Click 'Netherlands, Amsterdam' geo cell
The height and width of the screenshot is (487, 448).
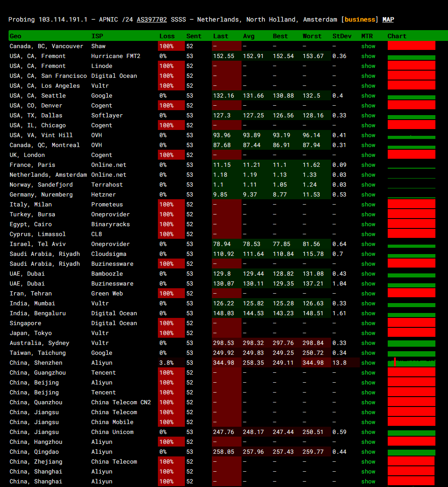pyautogui.click(x=48, y=175)
